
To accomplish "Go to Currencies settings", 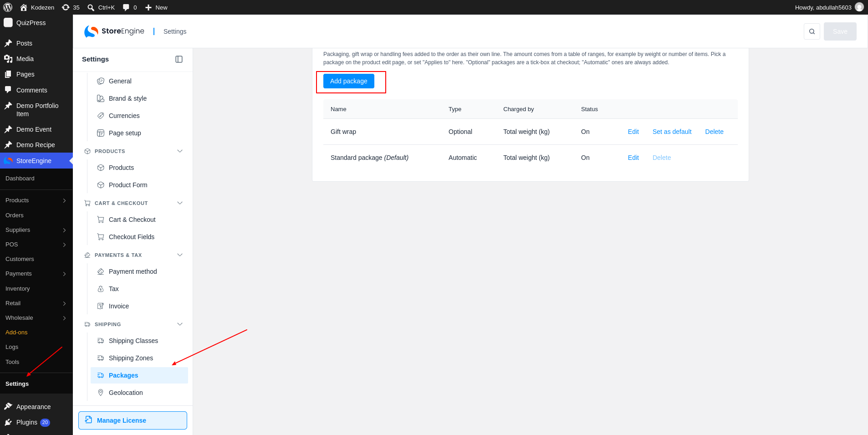I will (139, 116).
